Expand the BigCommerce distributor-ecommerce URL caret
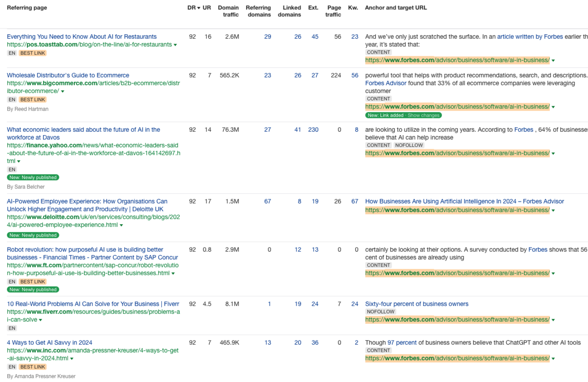The image size is (588, 382). point(63,91)
